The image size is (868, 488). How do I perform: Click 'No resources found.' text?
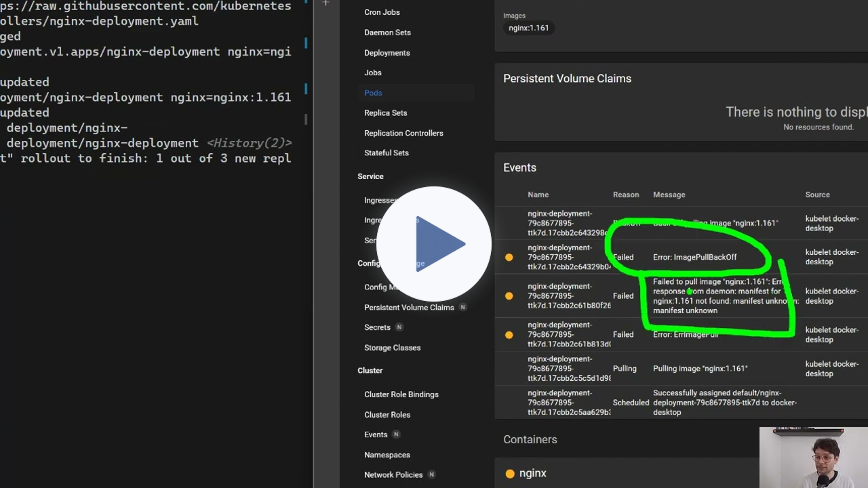pos(818,127)
